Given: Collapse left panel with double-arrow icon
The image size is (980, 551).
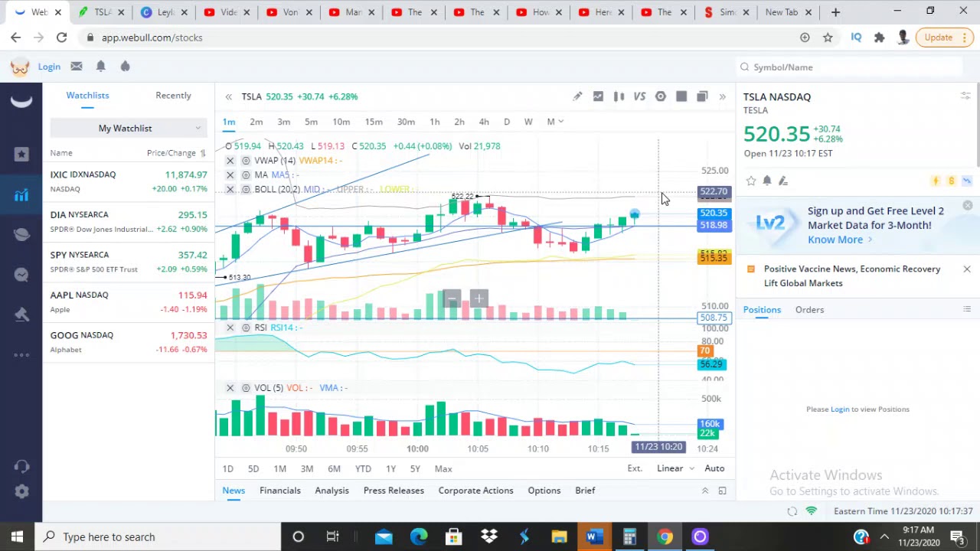Looking at the screenshot, I should [228, 96].
